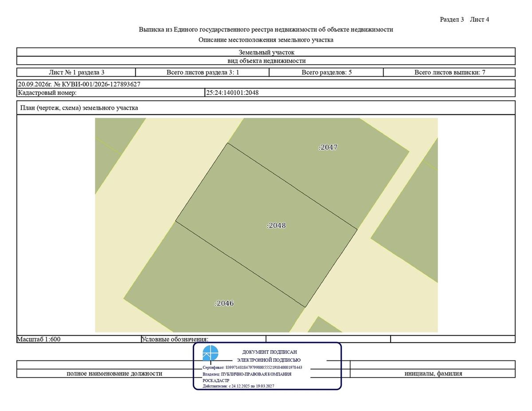
Task: Click the 'Действителен: с 24.12.2025' validity line
Action: pos(239,386)
